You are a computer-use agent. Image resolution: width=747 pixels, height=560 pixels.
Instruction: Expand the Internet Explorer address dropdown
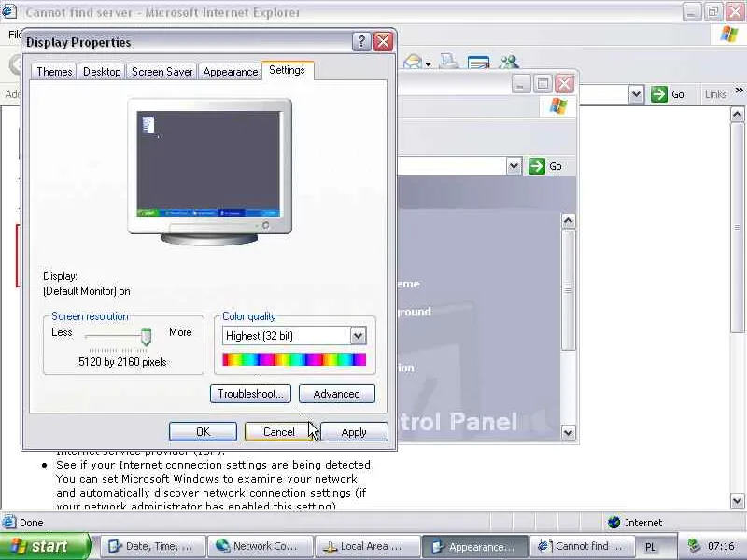point(636,94)
